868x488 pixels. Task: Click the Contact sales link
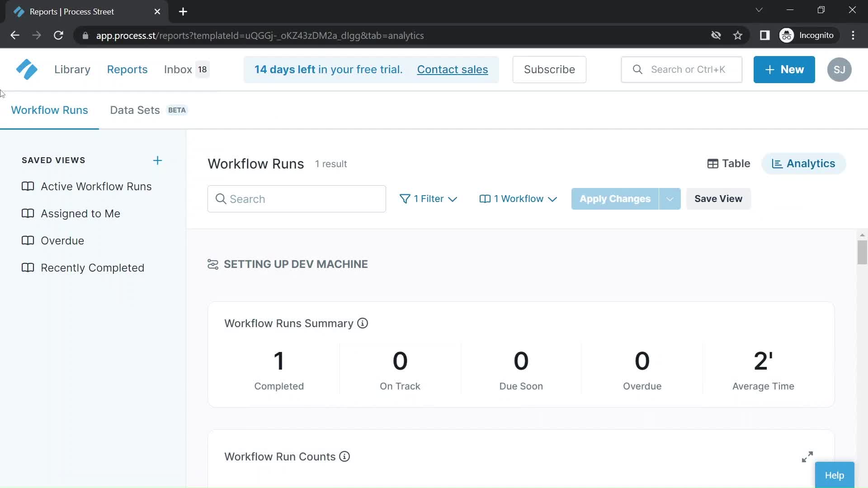pos(453,70)
